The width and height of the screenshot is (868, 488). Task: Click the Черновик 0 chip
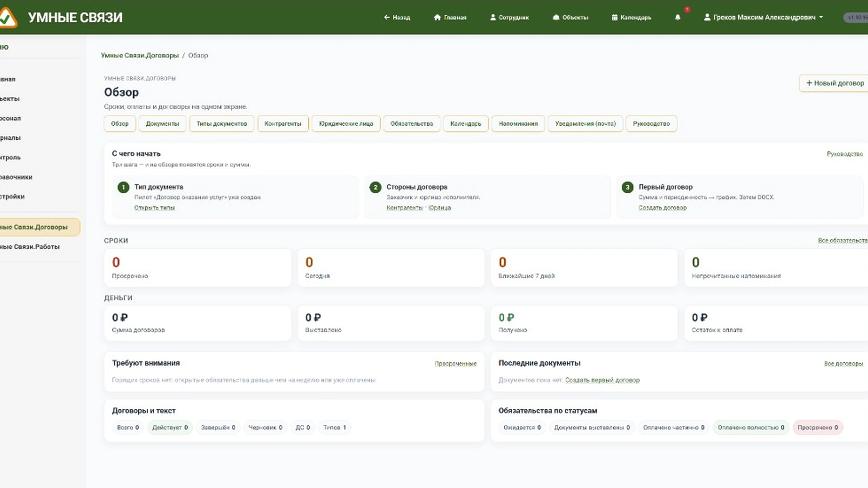click(x=265, y=427)
